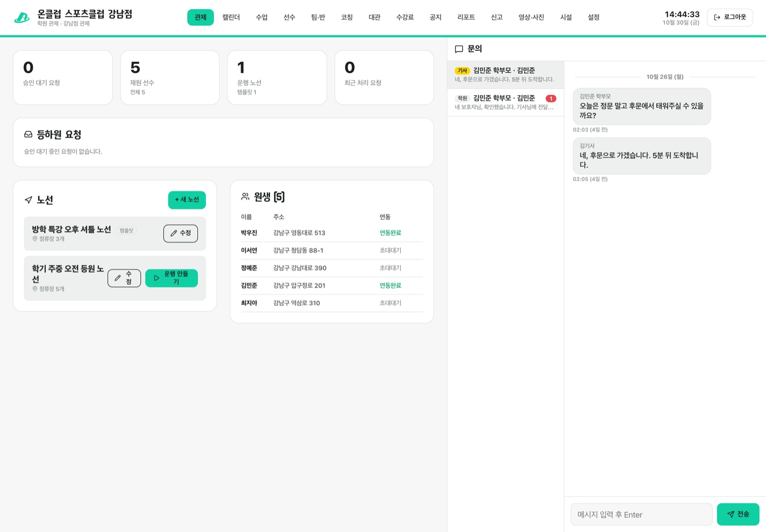Switch to the 캘린더 tab

pos(231,17)
